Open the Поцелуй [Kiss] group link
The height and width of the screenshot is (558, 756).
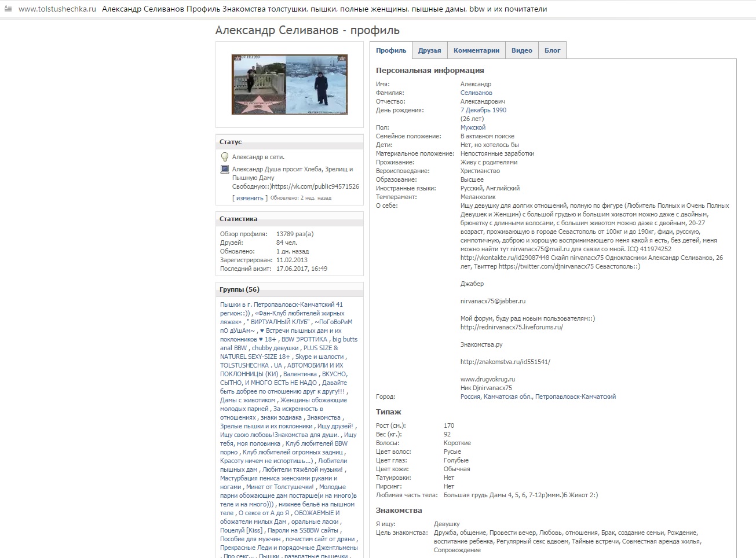(241, 530)
